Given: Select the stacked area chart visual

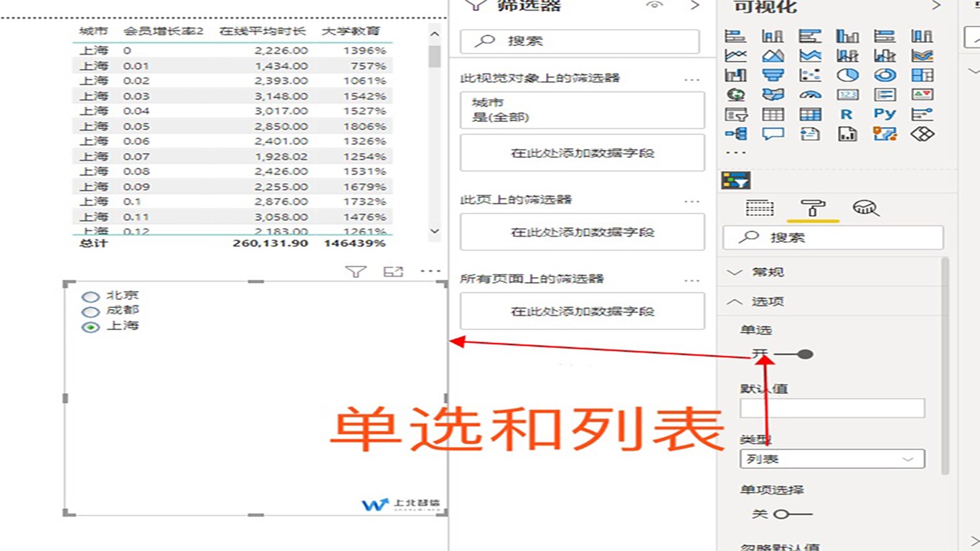Looking at the screenshot, I should point(810,55).
